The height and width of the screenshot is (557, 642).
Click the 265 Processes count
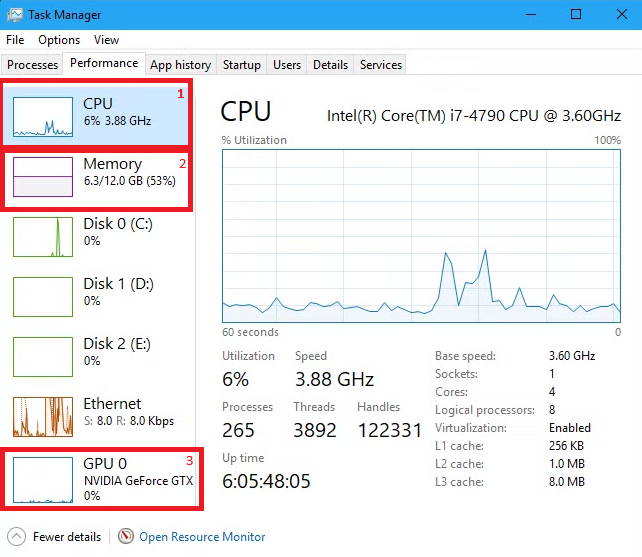(x=238, y=430)
